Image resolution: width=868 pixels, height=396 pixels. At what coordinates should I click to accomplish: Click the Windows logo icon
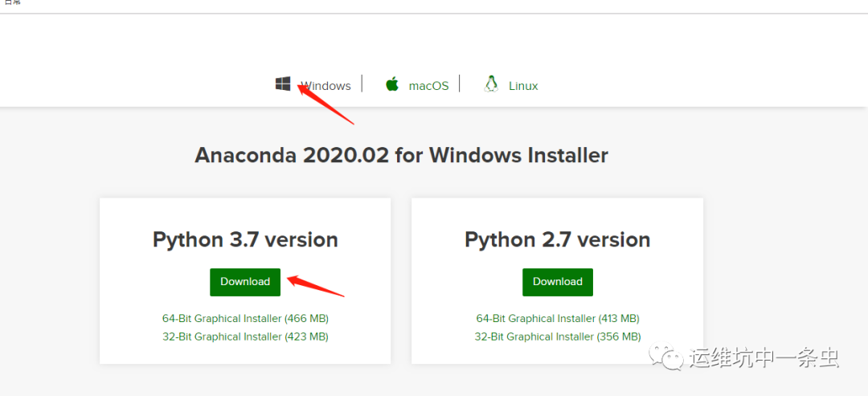[x=283, y=84]
